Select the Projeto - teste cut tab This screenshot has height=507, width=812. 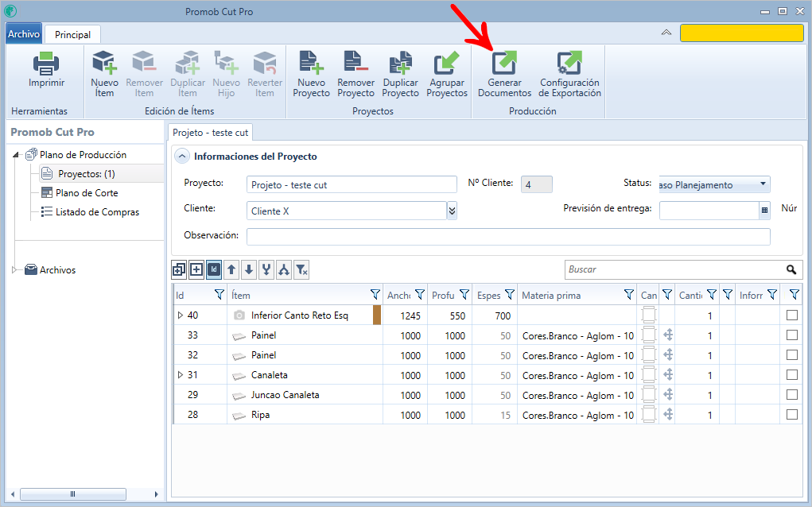pyautogui.click(x=210, y=133)
